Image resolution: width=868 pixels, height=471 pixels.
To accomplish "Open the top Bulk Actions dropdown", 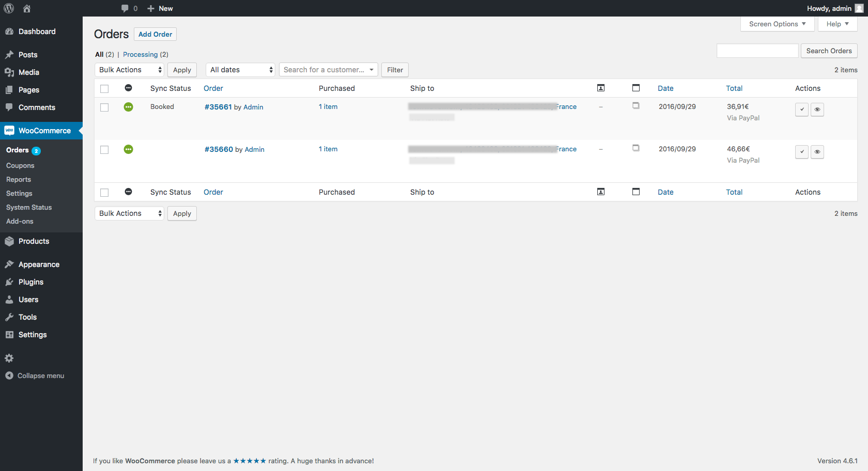I will click(129, 70).
